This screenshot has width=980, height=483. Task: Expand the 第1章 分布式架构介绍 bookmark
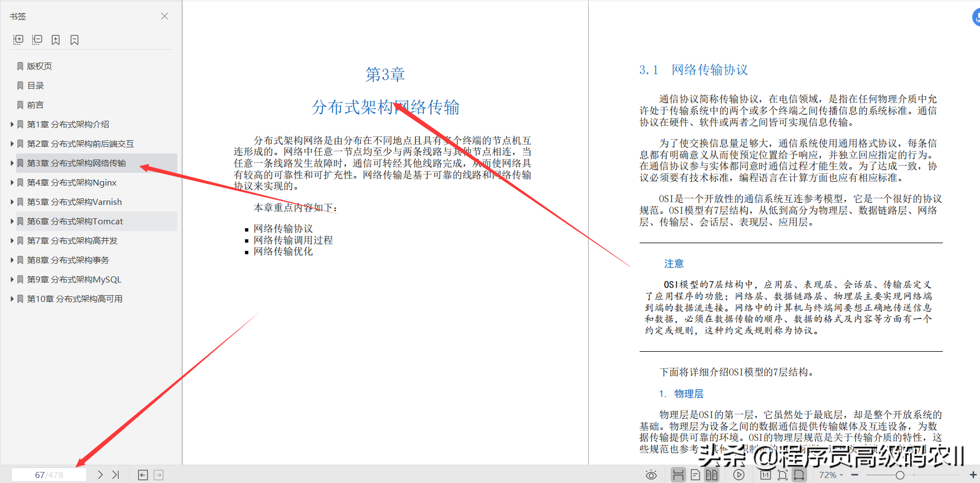coord(12,124)
